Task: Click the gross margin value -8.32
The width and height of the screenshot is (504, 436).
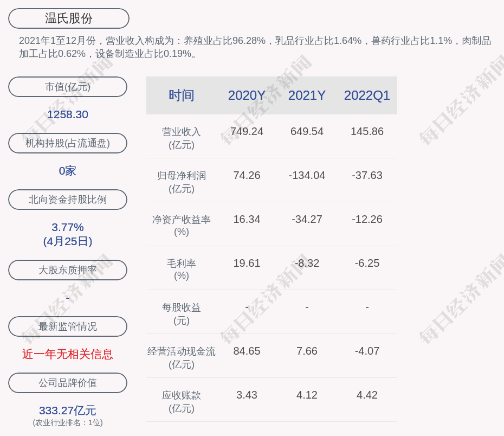Action: click(307, 263)
